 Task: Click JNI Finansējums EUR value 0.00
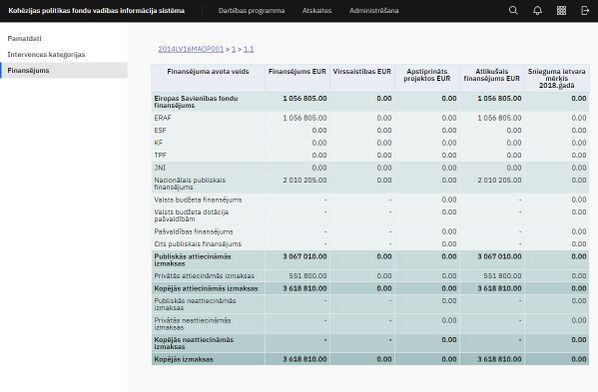point(319,167)
